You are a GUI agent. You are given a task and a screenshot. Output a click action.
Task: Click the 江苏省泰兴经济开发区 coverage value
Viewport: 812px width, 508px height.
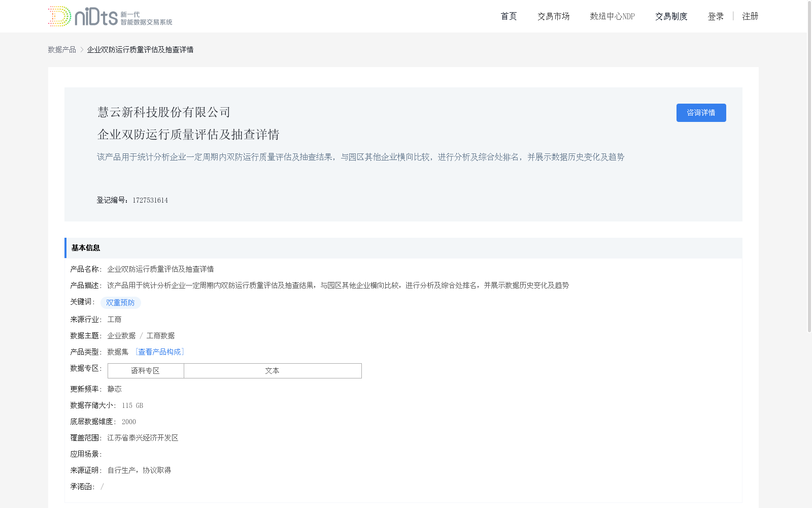143,438
